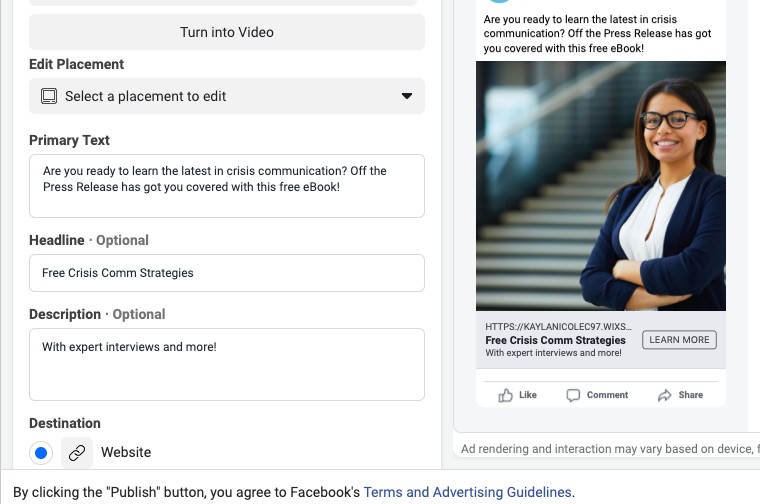Click the chain link icon beside Website
760x504 pixels.
(x=77, y=453)
